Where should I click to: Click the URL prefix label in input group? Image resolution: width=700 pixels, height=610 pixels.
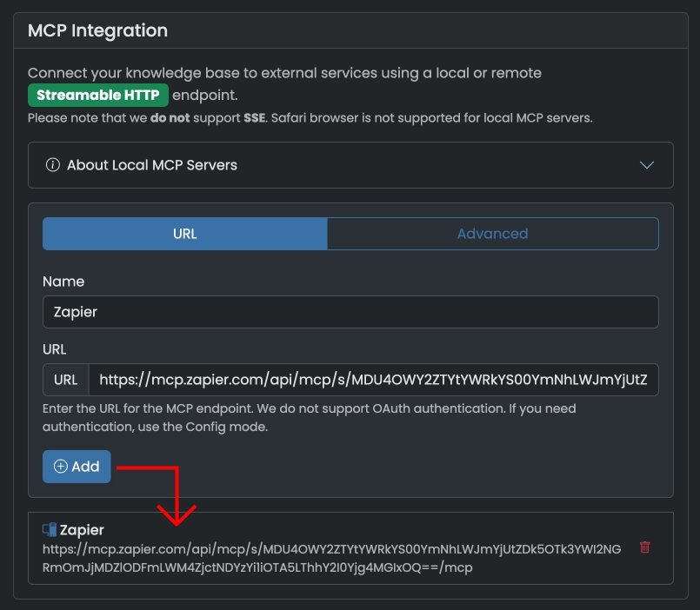coord(65,380)
